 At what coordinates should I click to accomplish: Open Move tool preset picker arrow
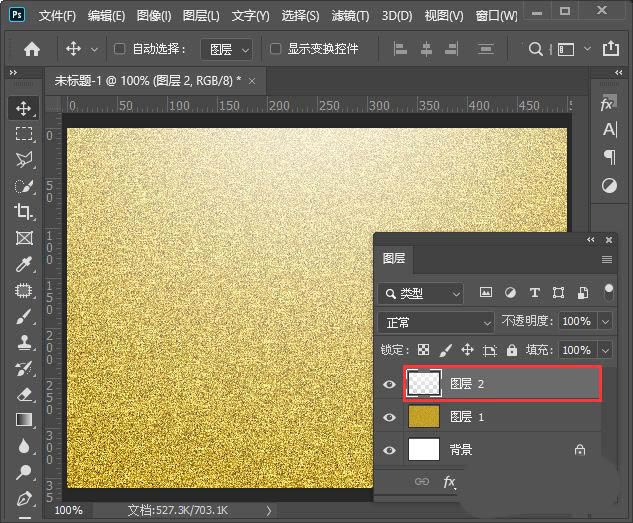[94, 50]
